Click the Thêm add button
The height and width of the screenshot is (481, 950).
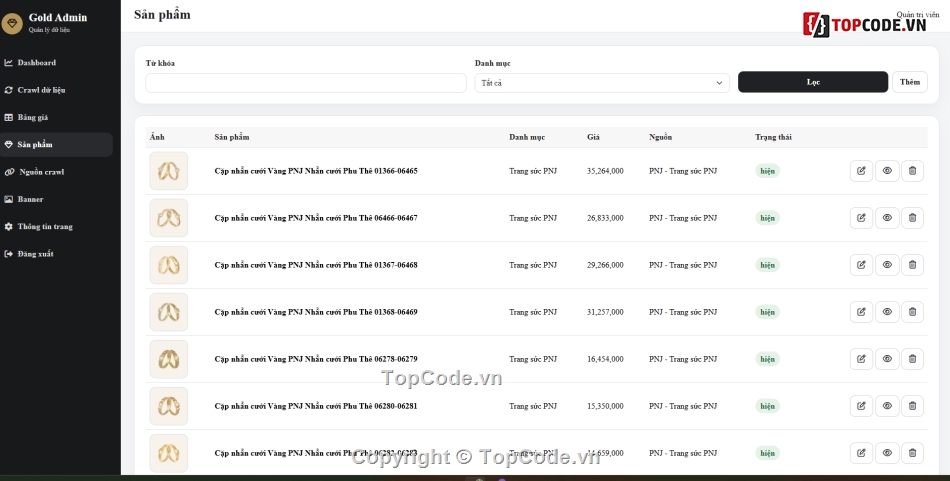point(909,82)
